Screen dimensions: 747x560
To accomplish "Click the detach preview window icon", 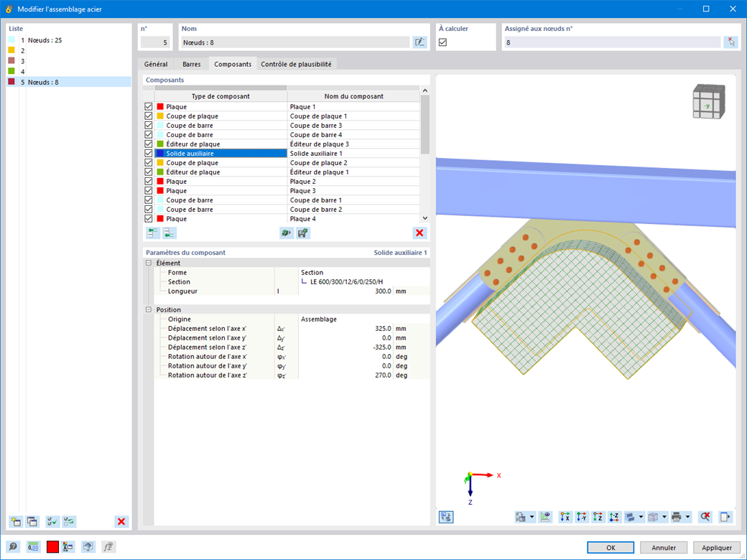I will coord(725,517).
